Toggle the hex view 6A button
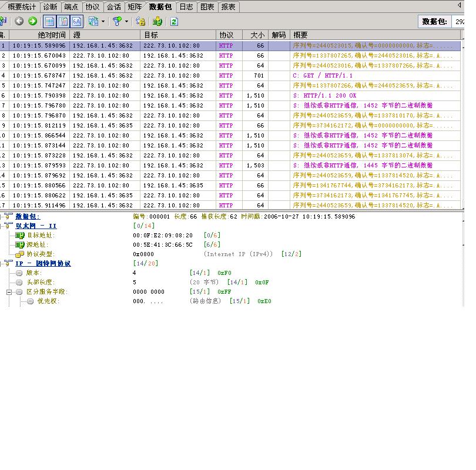Viewport: 476px width, 470px height. [x=76, y=21]
